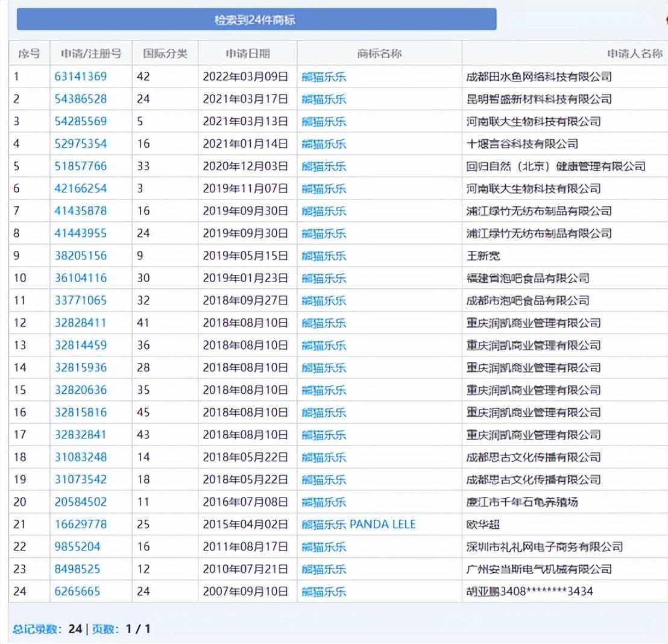Select applicant 回归自然（北京）健康管理有限公司

tap(556, 166)
